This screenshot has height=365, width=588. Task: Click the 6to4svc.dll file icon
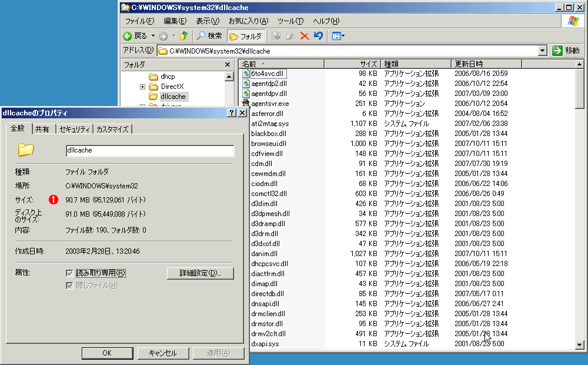pos(246,74)
